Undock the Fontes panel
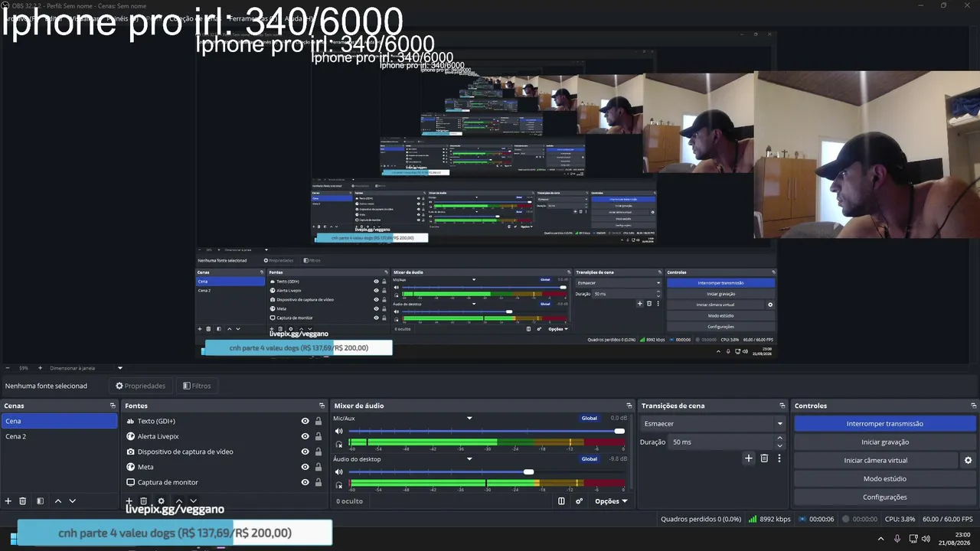The height and width of the screenshot is (551, 980). [x=322, y=406]
